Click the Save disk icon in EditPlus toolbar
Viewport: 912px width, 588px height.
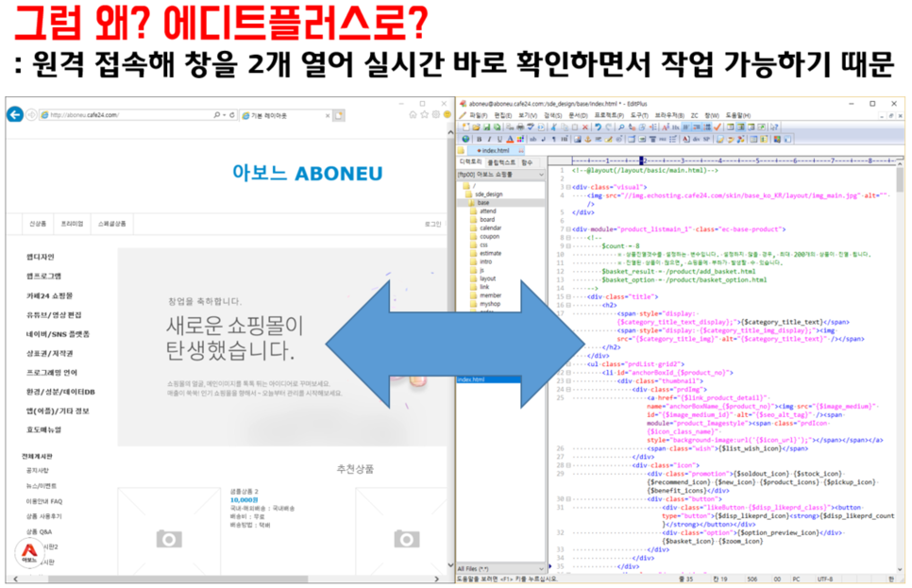tap(487, 126)
